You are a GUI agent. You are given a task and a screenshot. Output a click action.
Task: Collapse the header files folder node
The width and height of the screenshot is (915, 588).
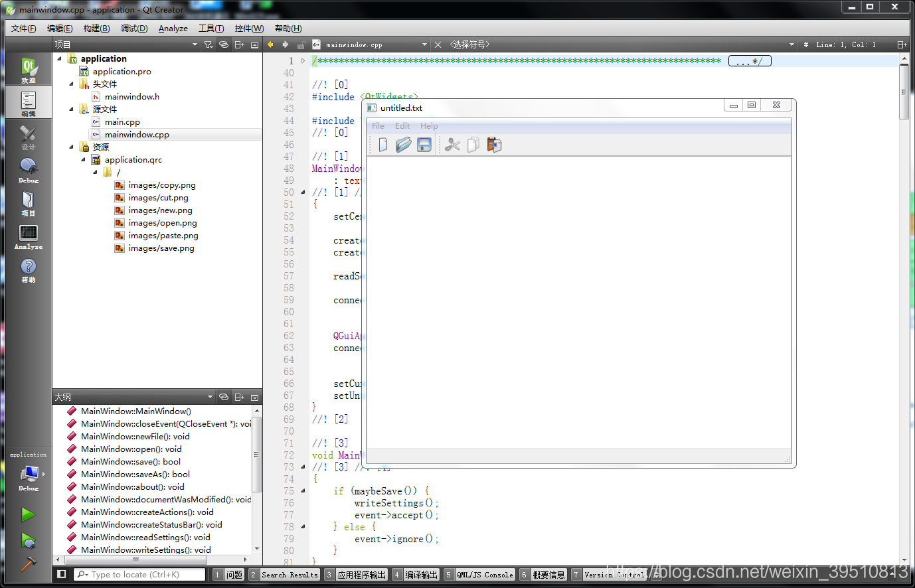pos(71,84)
